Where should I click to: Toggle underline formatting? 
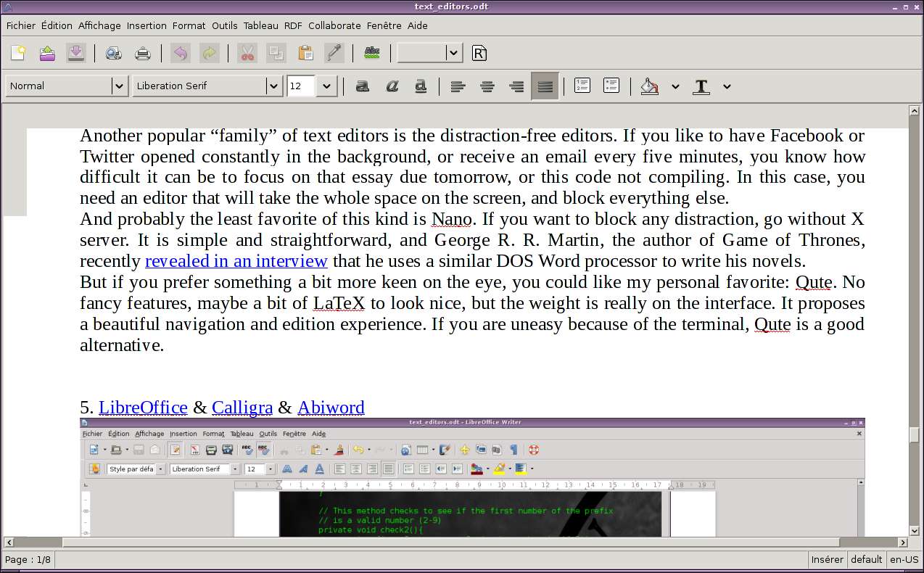(x=421, y=86)
